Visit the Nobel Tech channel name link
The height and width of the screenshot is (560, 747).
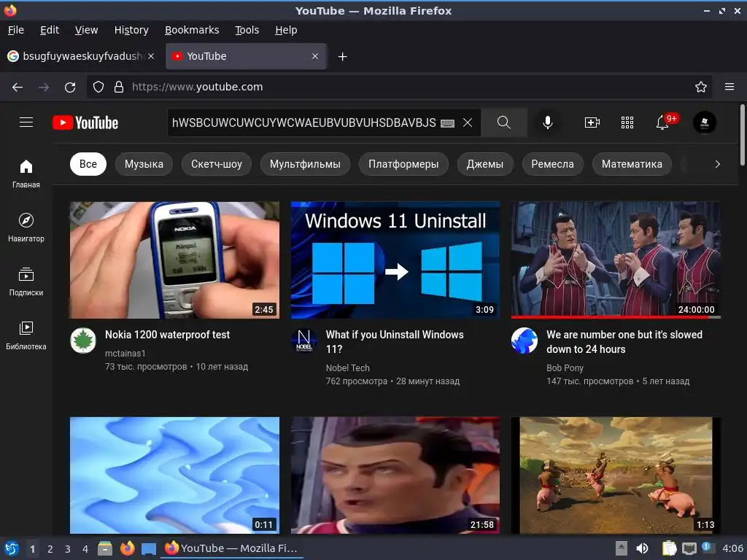(348, 367)
